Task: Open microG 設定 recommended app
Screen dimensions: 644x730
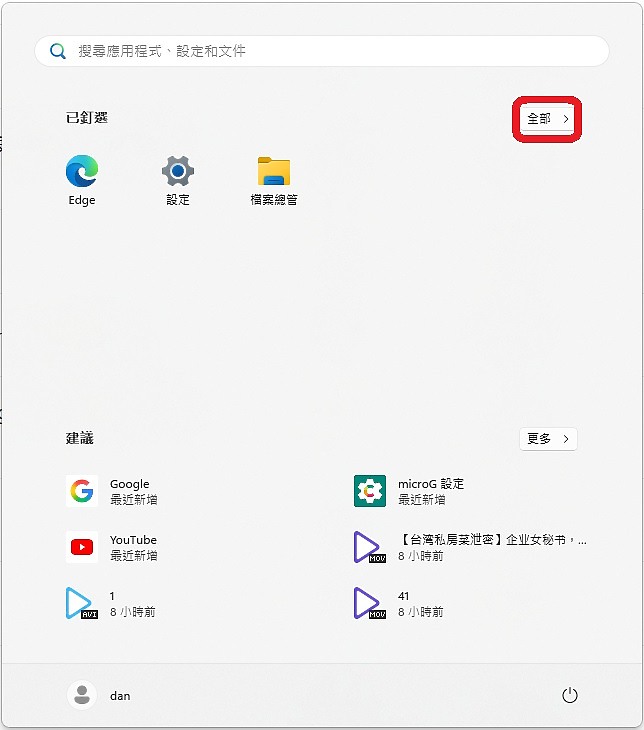Action: (409, 491)
